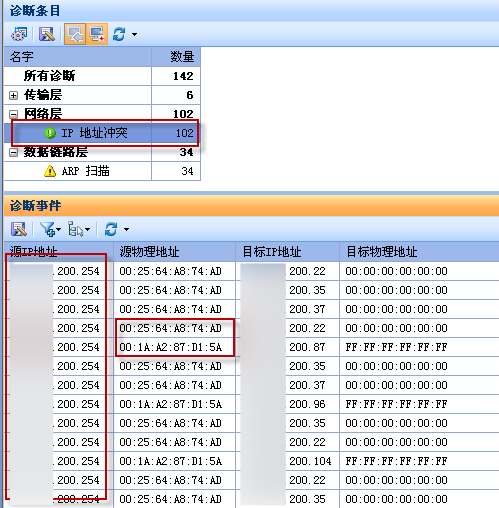Viewport: 499px width, 508px height.
Task: Select the 所有诊断 row
Action: (x=102, y=76)
